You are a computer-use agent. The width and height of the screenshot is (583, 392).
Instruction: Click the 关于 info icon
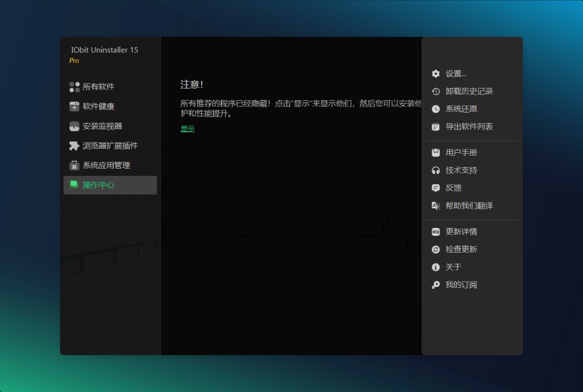[x=436, y=267]
